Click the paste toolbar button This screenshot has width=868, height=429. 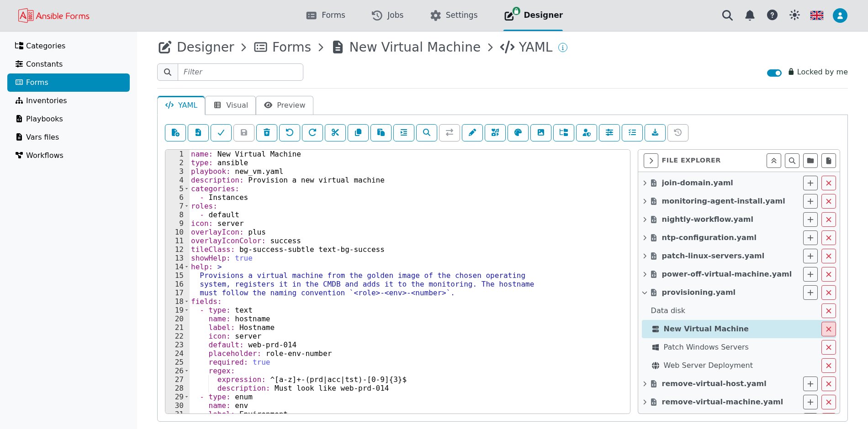coord(381,133)
